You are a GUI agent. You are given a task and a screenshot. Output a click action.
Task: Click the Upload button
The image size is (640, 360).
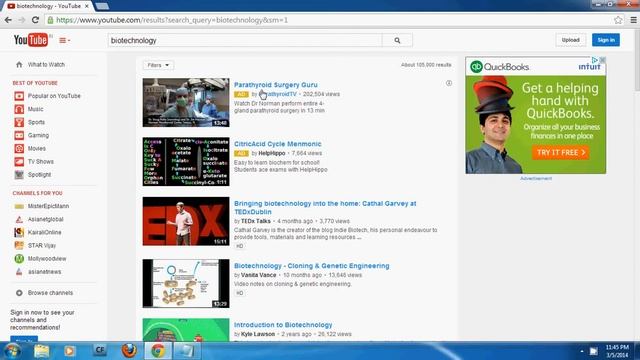(570, 40)
